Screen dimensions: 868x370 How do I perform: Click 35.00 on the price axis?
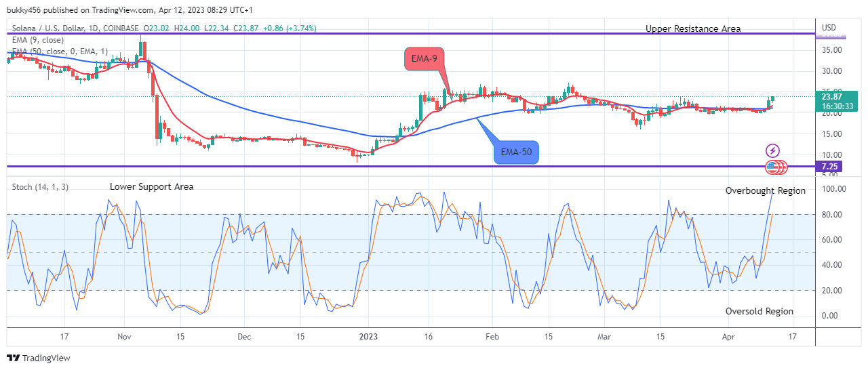(x=831, y=50)
